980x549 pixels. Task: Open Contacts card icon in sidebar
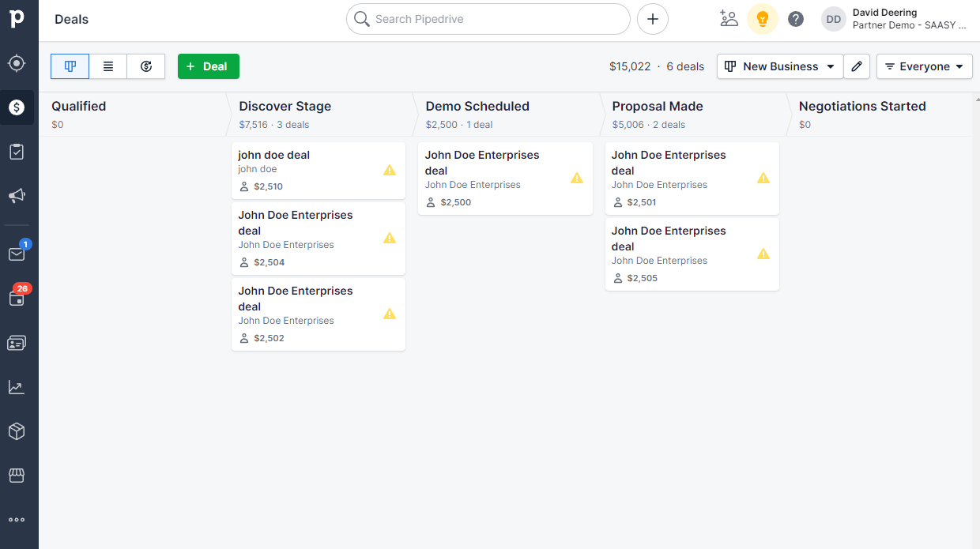tap(17, 343)
